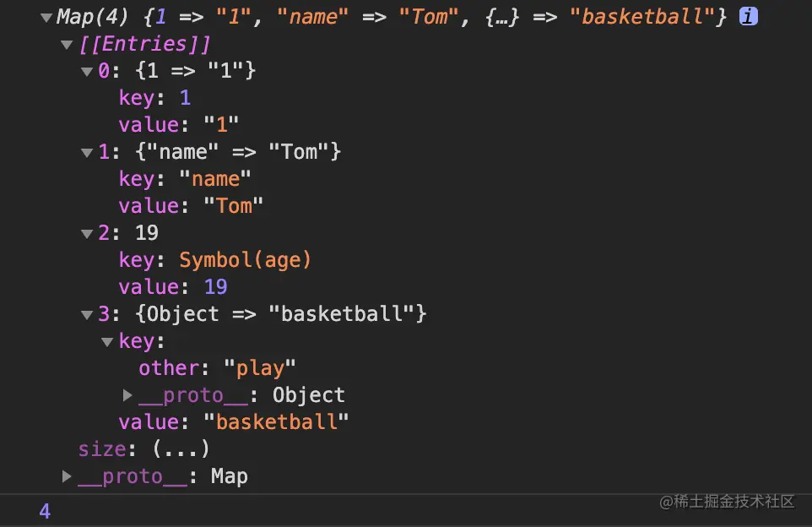Image resolution: width=812 pixels, height=527 pixels.
Task: Select key: Symbol(age) row
Action: point(215,260)
